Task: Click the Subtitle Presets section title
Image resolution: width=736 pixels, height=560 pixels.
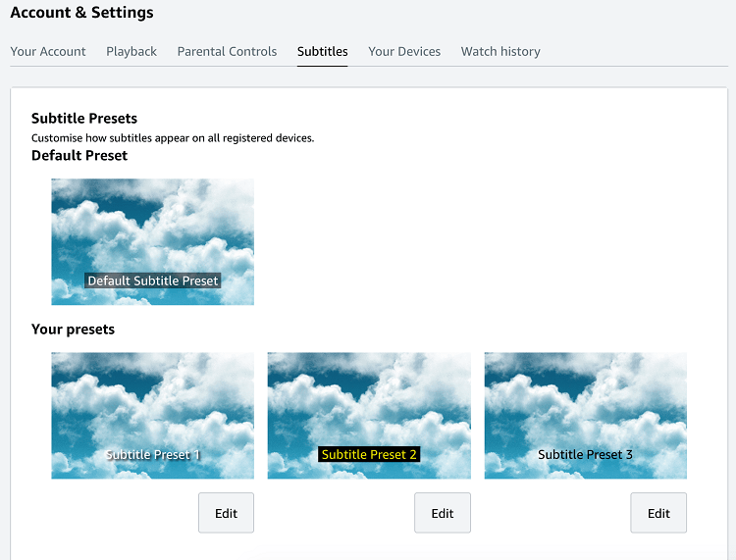Action: (x=84, y=119)
